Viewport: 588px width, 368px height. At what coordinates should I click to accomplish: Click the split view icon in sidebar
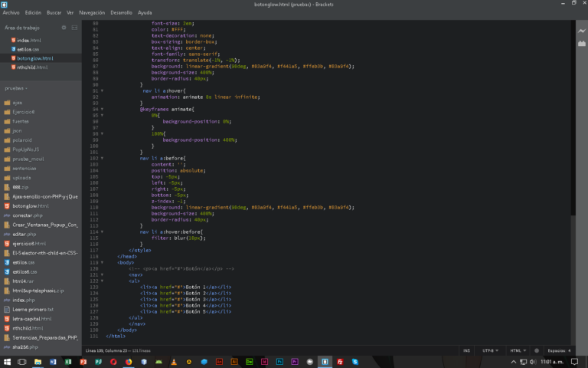74,28
